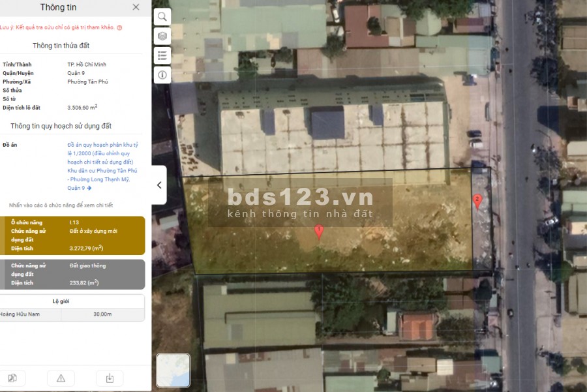Close the Thông tin panel
Screen dimensions: 587x392
[136, 7]
